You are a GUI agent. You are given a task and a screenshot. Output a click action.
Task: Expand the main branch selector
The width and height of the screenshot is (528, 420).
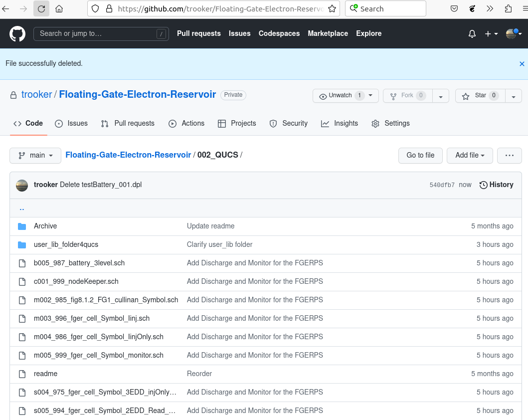[35, 156]
